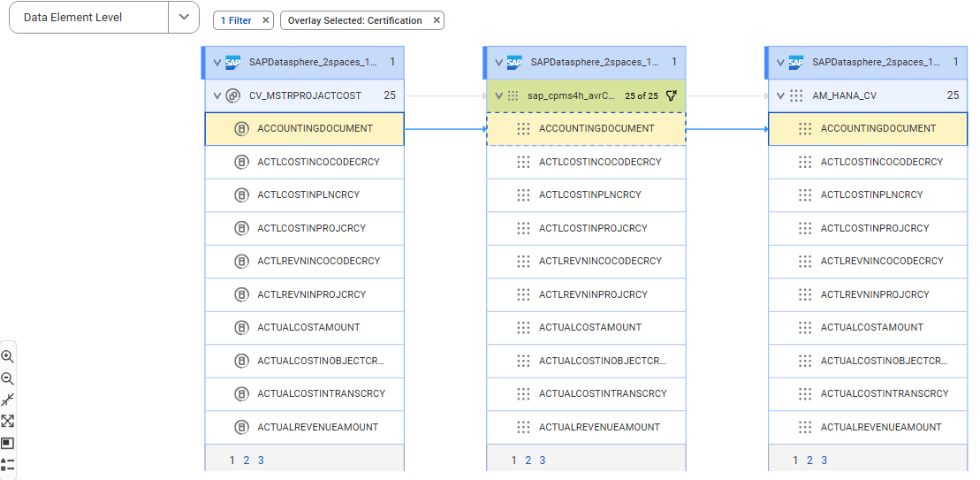Select ACTLCOSTINPLNCRCY in AM_HANA_CV
The image size is (980, 480).
(x=868, y=195)
